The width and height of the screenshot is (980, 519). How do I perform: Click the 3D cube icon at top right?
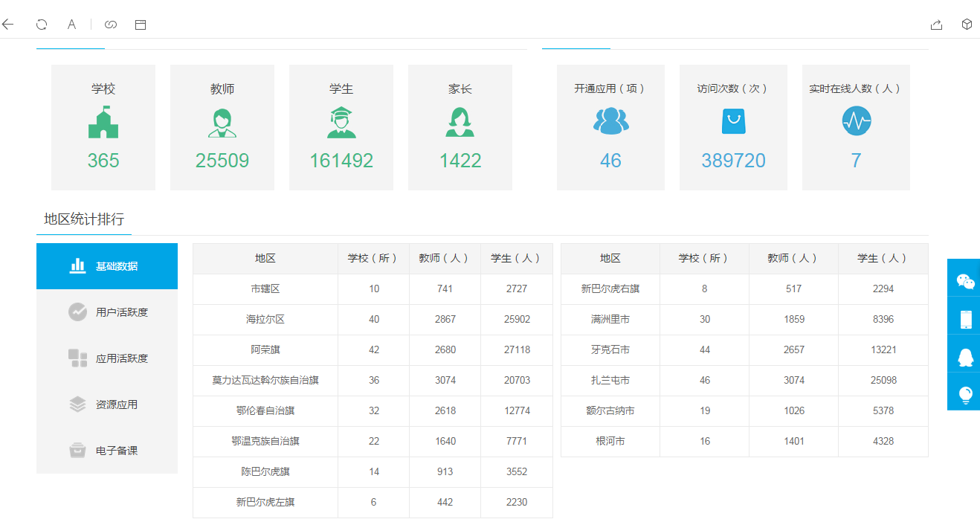coord(967,25)
